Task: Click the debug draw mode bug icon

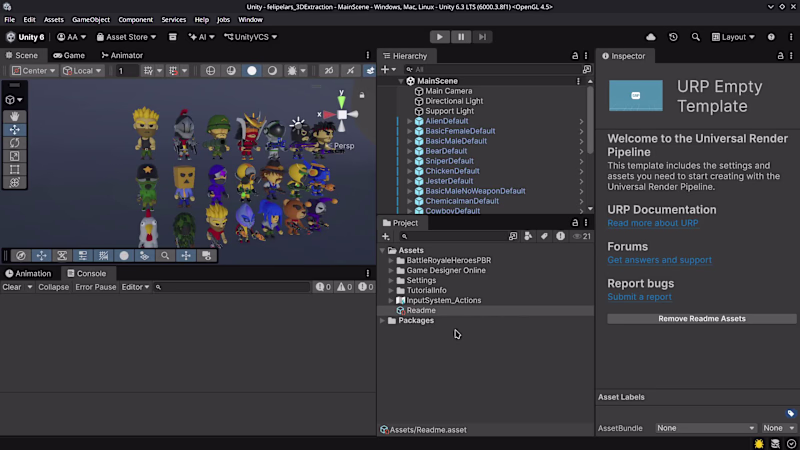Action: (x=292, y=71)
